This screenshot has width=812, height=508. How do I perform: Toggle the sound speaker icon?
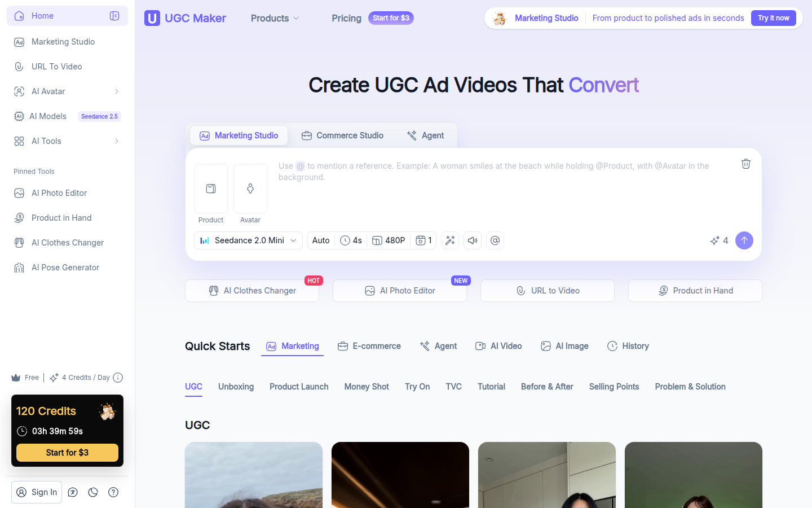click(x=473, y=240)
